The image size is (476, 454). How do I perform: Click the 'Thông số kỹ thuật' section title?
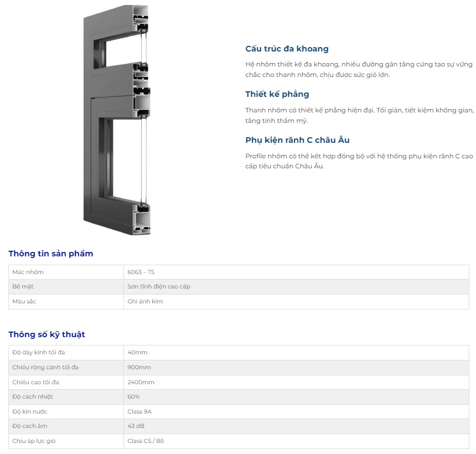click(46, 334)
